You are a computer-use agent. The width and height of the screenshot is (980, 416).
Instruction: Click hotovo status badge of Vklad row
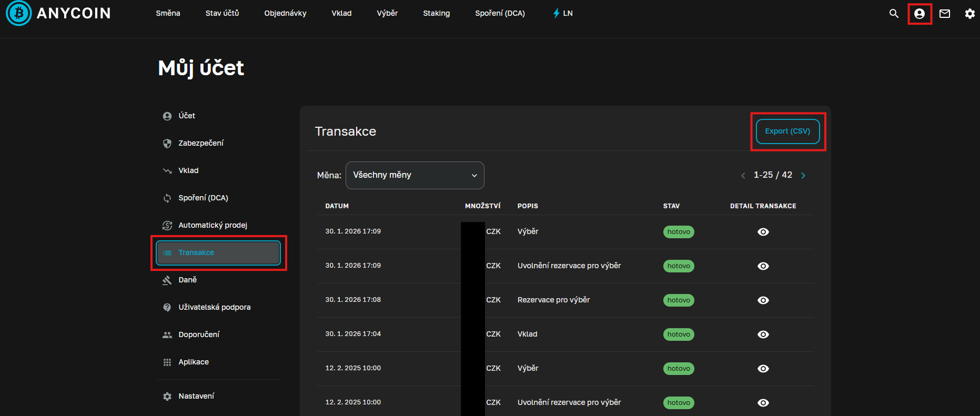679,334
